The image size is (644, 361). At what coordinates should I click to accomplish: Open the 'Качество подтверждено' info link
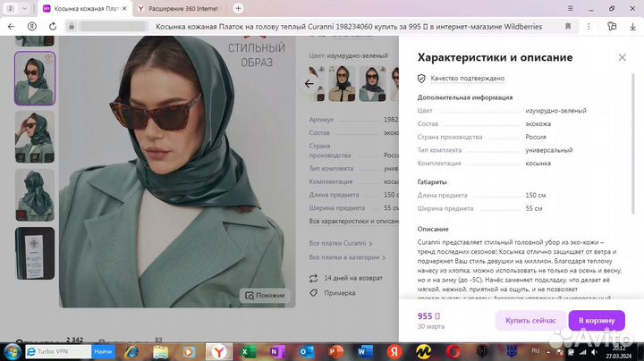pos(468,79)
